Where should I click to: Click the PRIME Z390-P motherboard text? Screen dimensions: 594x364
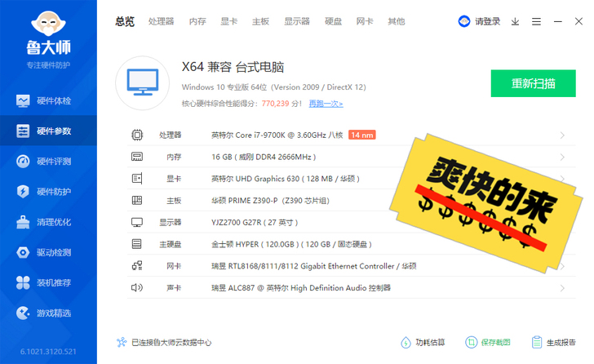271,201
